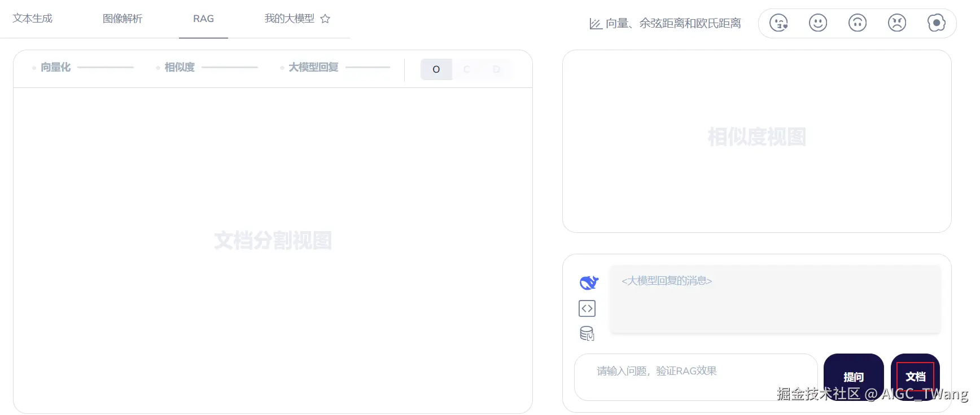This screenshot has height=415, width=980.
Task: Click the smiling face emoji icon
Action: (x=818, y=23)
